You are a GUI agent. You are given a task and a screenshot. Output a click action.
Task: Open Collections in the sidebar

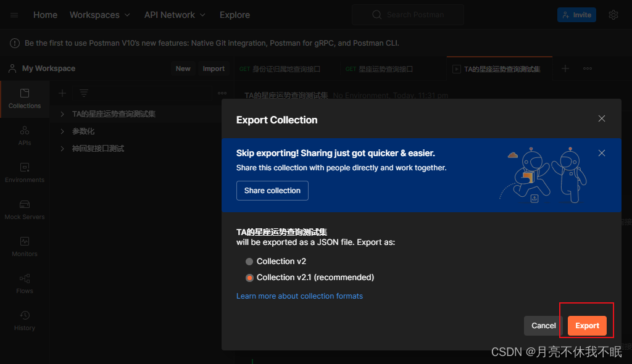click(x=25, y=99)
